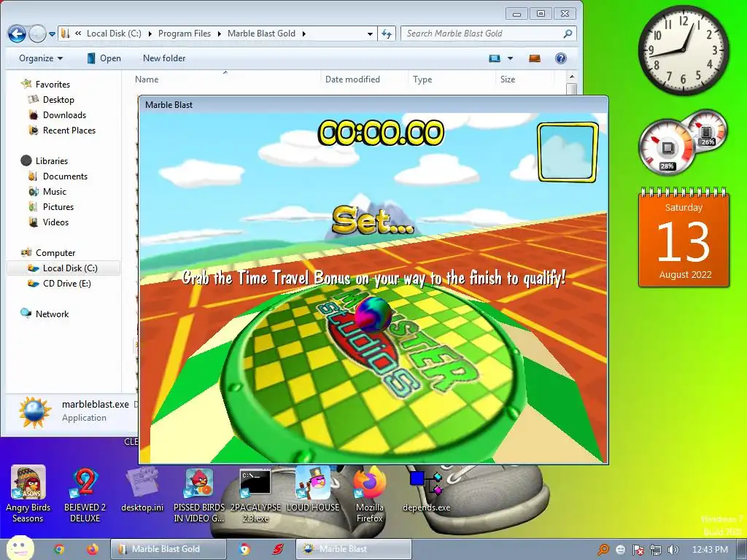
Task: Select Local Disk (C:) in navigation pane
Action: (63, 268)
